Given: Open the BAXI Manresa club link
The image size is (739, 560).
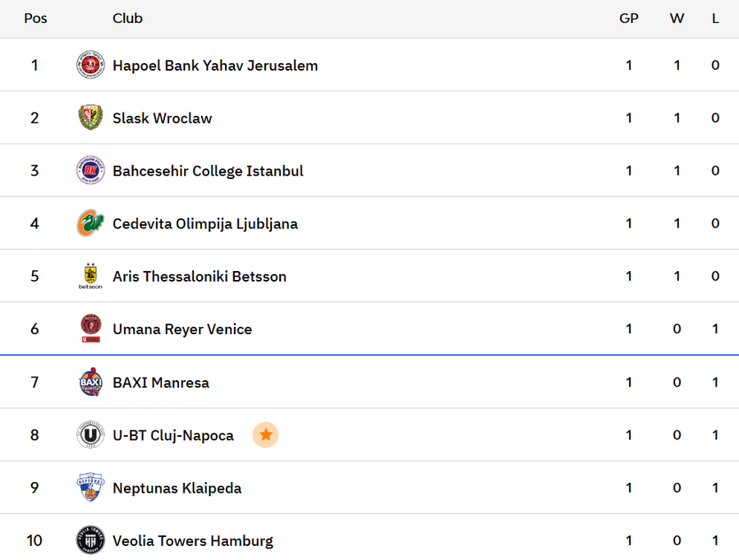Looking at the screenshot, I should 161,383.
